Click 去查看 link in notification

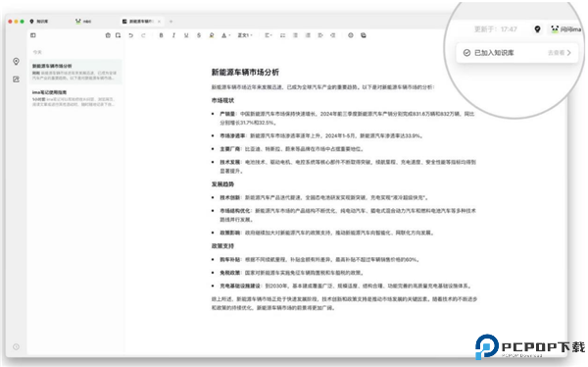click(560, 53)
